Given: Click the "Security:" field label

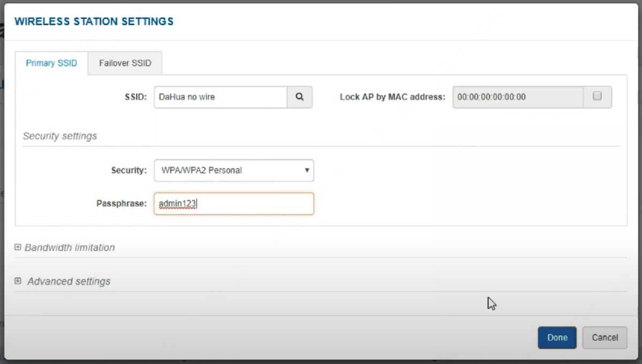Looking at the screenshot, I should 128,171.
